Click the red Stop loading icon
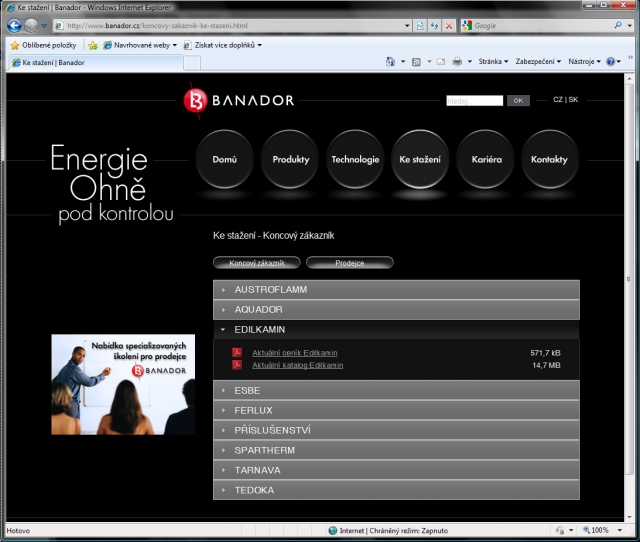This screenshot has width=640, height=542. [x=449, y=26]
